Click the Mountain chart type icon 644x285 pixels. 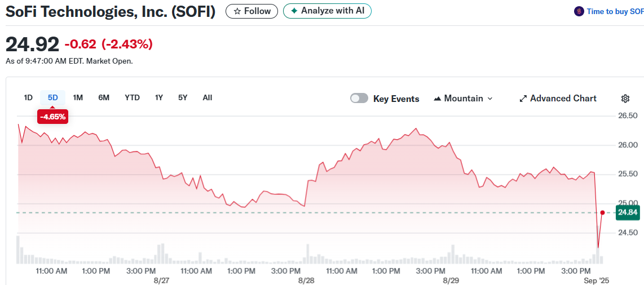(x=438, y=99)
